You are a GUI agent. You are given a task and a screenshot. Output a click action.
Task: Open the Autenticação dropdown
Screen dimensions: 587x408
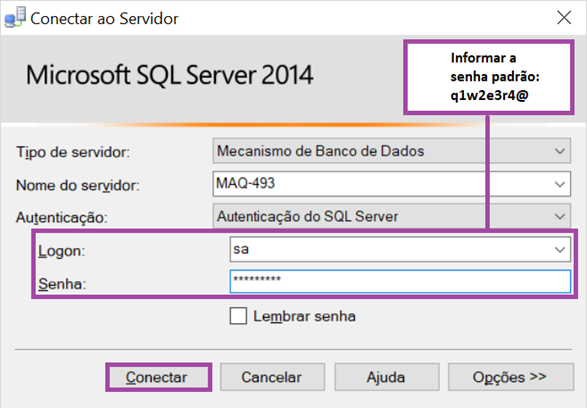tap(392, 216)
